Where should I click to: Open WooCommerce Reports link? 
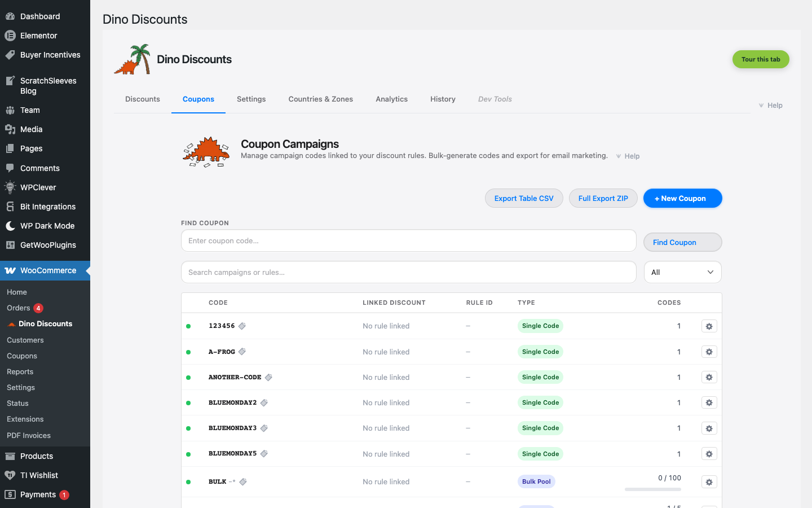click(20, 371)
